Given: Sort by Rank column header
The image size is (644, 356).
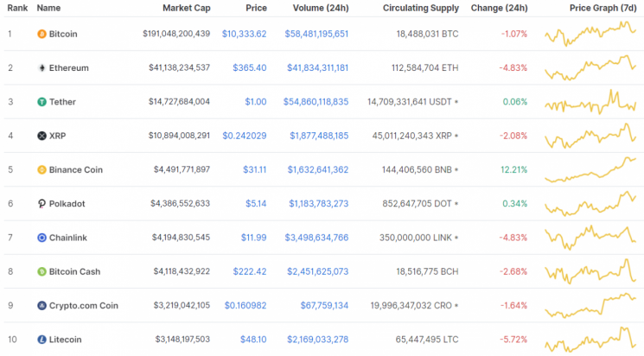Looking at the screenshot, I should [17, 8].
